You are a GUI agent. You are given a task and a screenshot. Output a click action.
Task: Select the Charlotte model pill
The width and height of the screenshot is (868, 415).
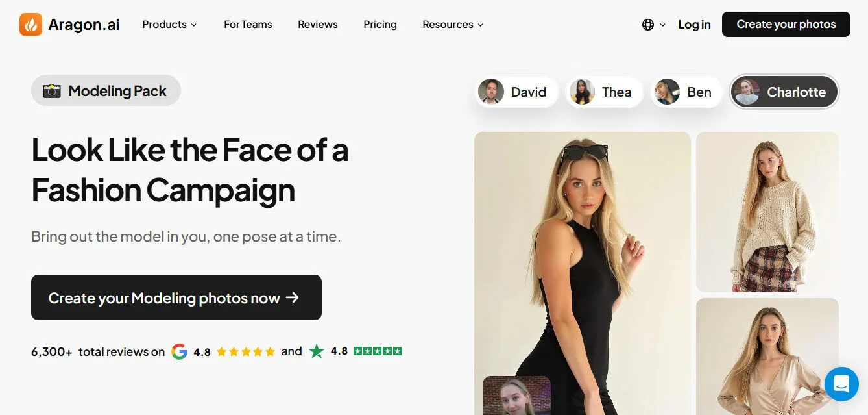coord(784,92)
